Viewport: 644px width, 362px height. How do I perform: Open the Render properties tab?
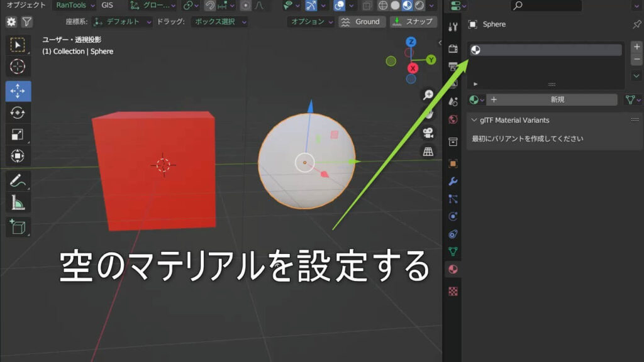tap(453, 49)
